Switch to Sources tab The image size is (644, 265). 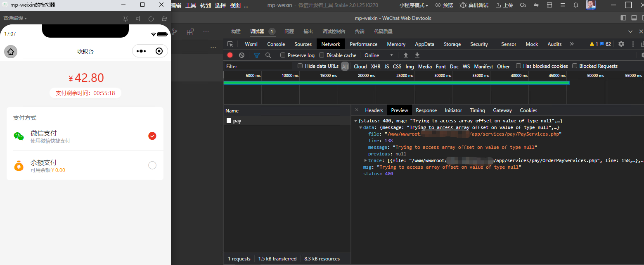pos(303,44)
